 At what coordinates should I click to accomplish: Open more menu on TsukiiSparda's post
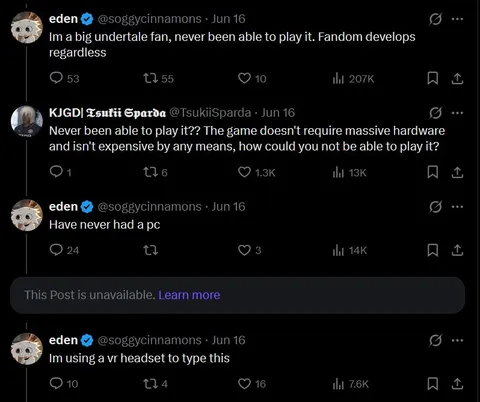point(457,113)
